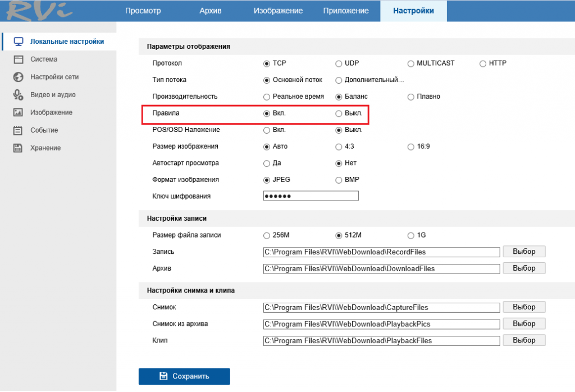Click the globe icon for Настройки сети
Viewport: 575px width, 392px height.
click(x=18, y=77)
